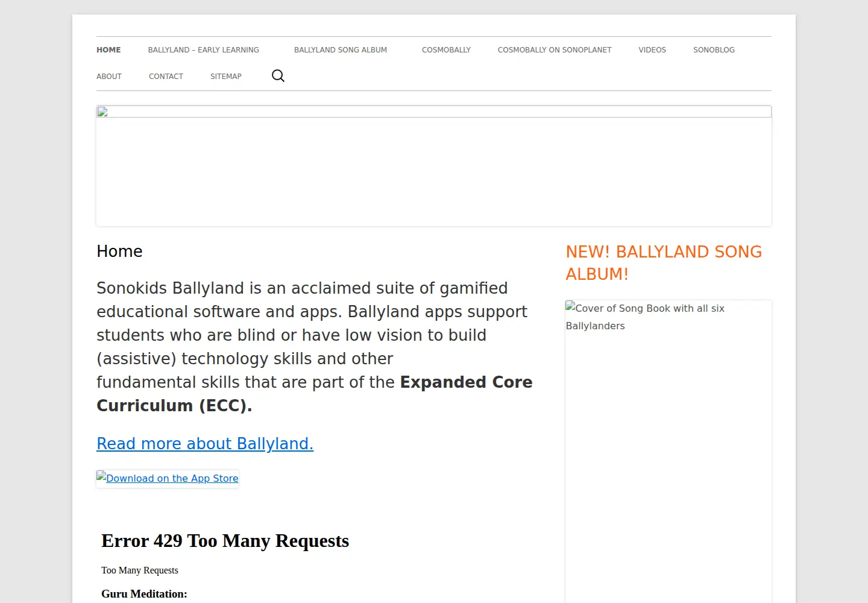This screenshot has width=868, height=603.
Task: Click the 'Error 429 Too Many Requests' heading
Action: pyautogui.click(x=225, y=541)
